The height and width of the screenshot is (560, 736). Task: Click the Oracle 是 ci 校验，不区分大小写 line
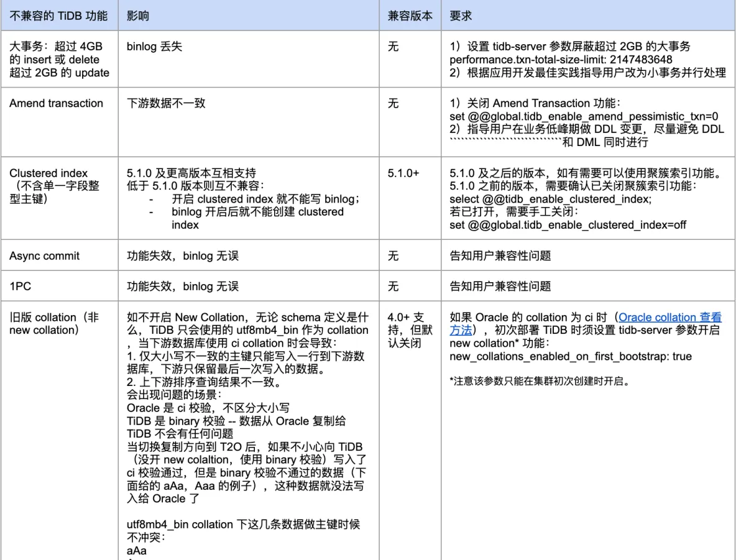click(208, 408)
